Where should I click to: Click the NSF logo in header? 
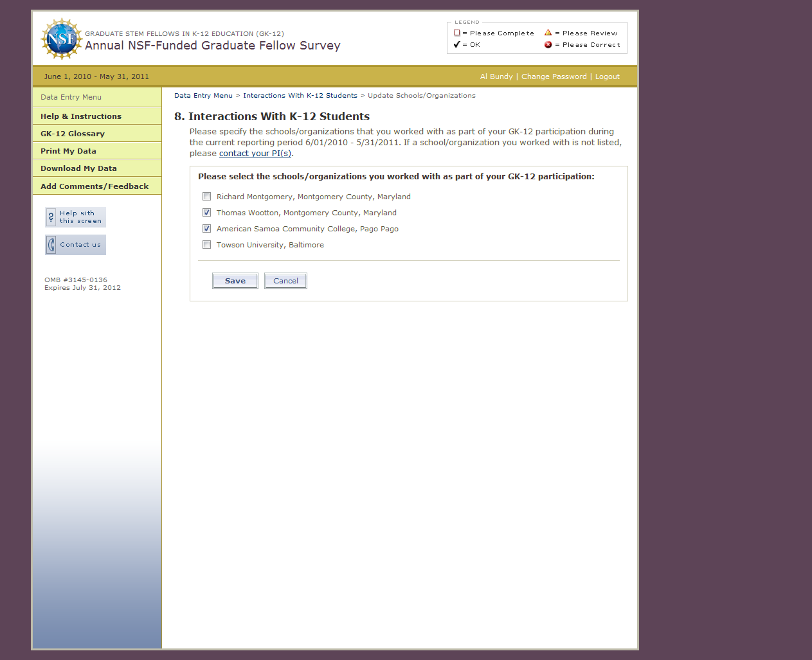click(x=61, y=39)
